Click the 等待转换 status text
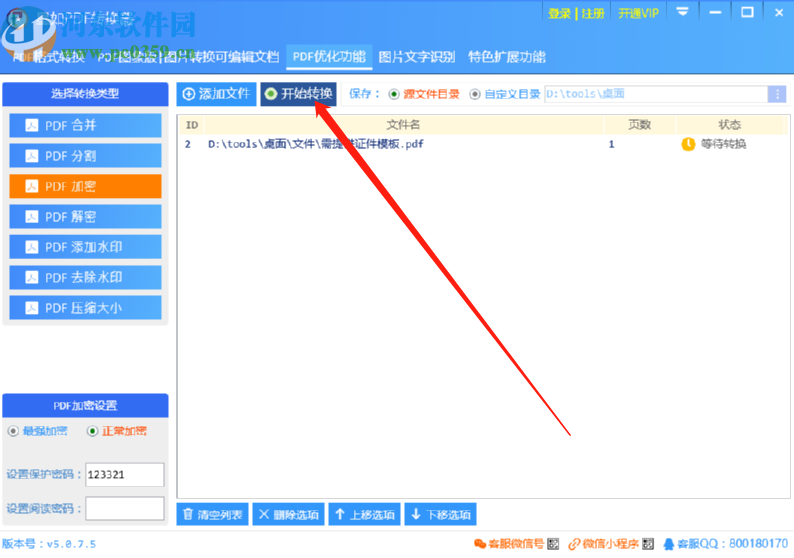 (724, 144)
